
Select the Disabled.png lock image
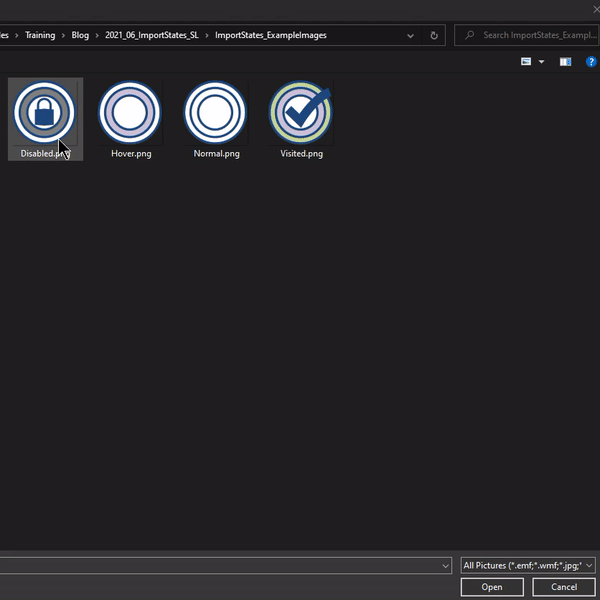coord(44,113)
